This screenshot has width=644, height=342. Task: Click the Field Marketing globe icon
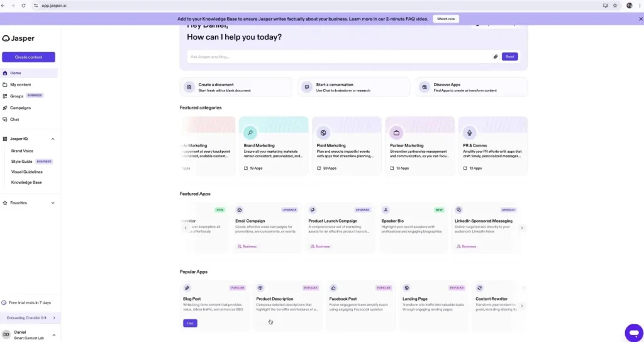point(323,133)
